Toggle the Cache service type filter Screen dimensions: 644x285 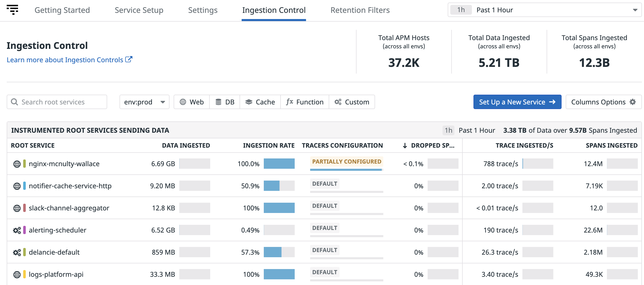pyautogui.click(x=260, y=102)
